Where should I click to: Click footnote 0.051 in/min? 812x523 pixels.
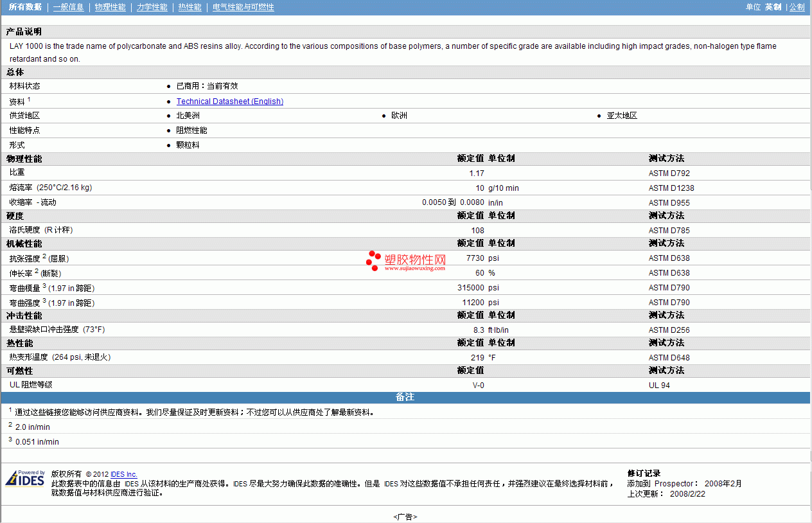coord(37,442)
